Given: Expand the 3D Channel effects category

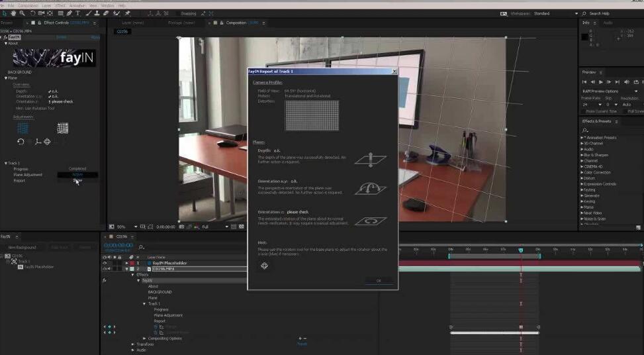Looking at the screenshot, I should (582, 144).
